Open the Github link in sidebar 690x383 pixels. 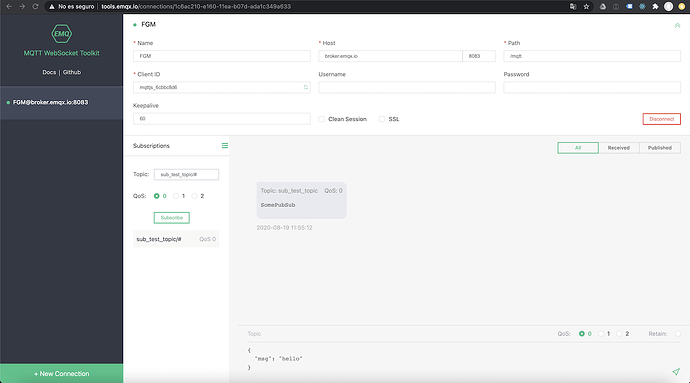pos(72,72)
